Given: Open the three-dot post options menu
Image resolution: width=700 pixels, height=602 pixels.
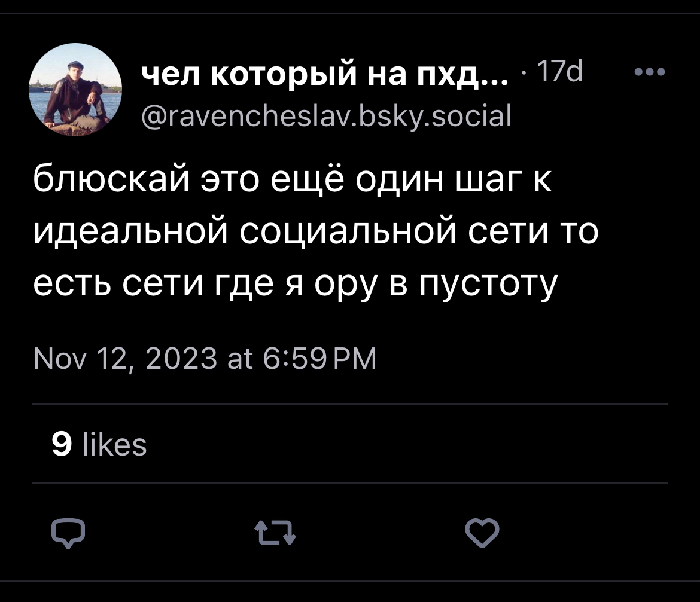Looking at the screenshot, I should point(650,74).
